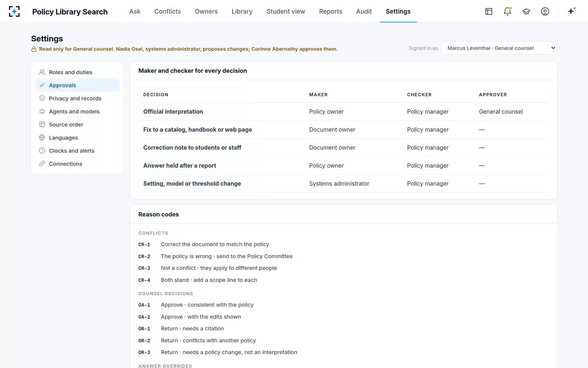Go to the Audit tab
Screen dimensions: 588x368
click(364, 11)
